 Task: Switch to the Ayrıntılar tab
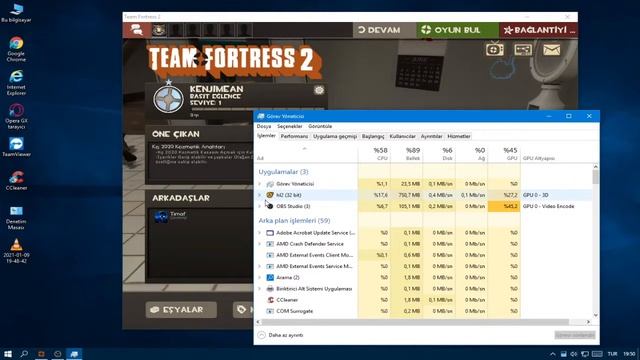coord(431,136)
